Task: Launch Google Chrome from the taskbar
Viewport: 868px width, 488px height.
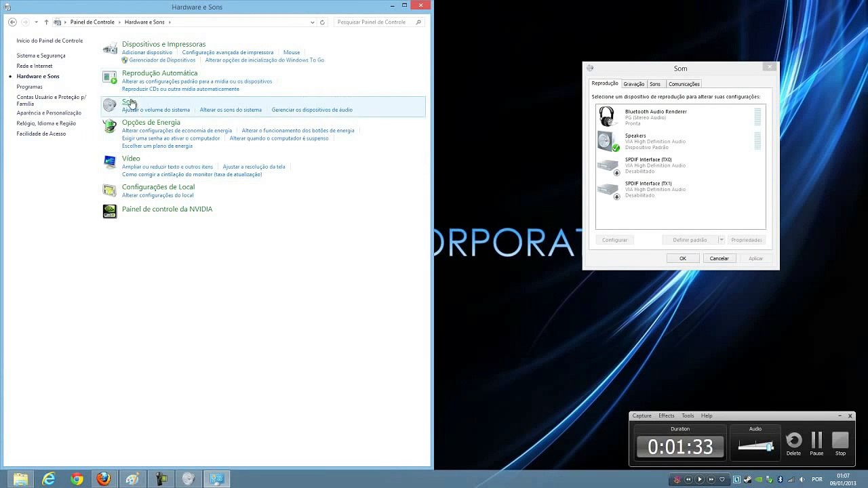Action: pos(77,479)
